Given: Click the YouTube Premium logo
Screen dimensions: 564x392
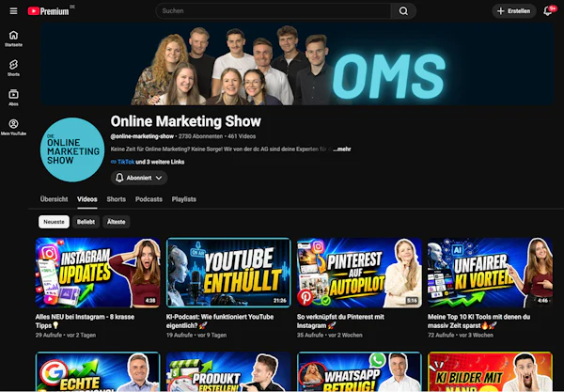Looking at the screenshot, I should [48, 11].
